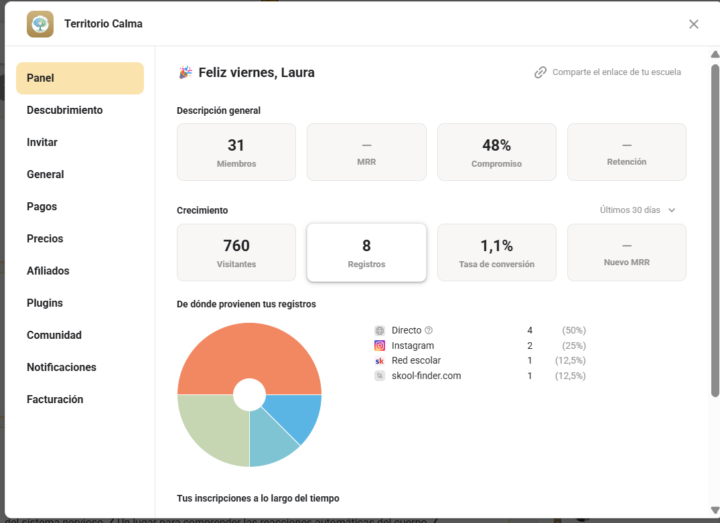Click the link chain icon beside share text
The height and width of the screenshot is (523, 720).
540,72
